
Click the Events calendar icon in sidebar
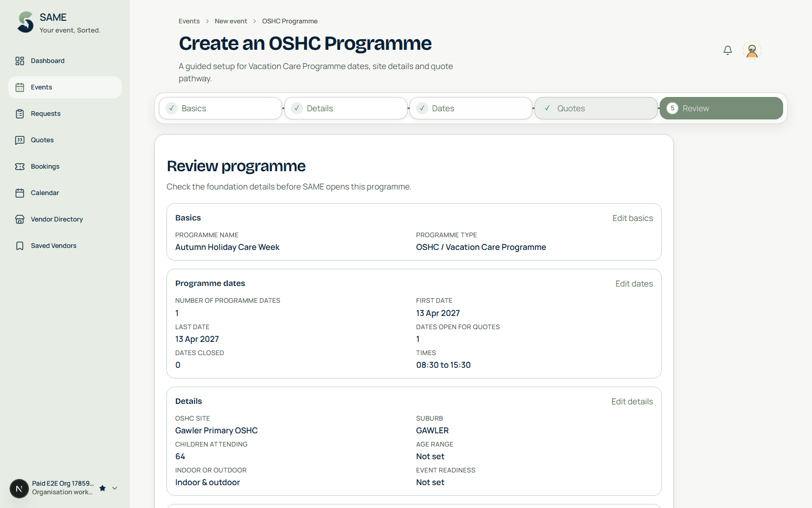20,87
